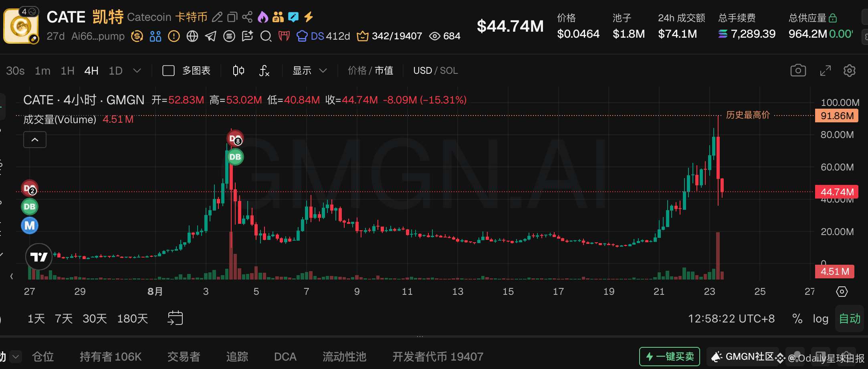The height and width of the screenshot is (369, 868).
Task: Open the token website globe icon
Action: pos(192,36)
